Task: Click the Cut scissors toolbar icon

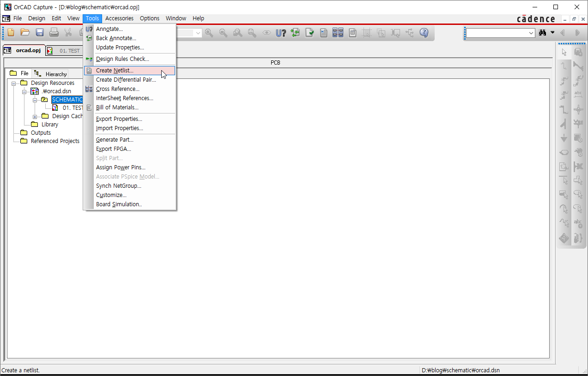Action: click(68, 33)
